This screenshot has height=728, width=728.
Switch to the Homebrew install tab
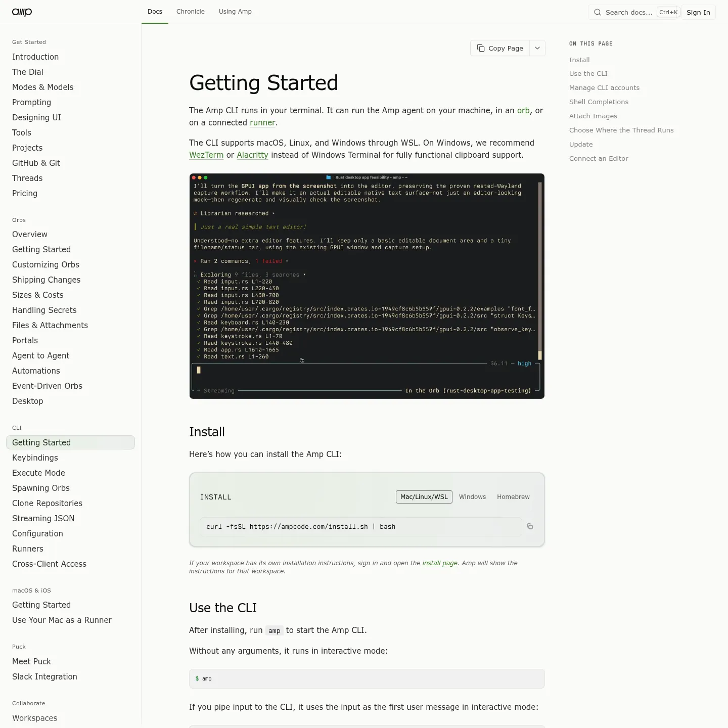point(513,497)
